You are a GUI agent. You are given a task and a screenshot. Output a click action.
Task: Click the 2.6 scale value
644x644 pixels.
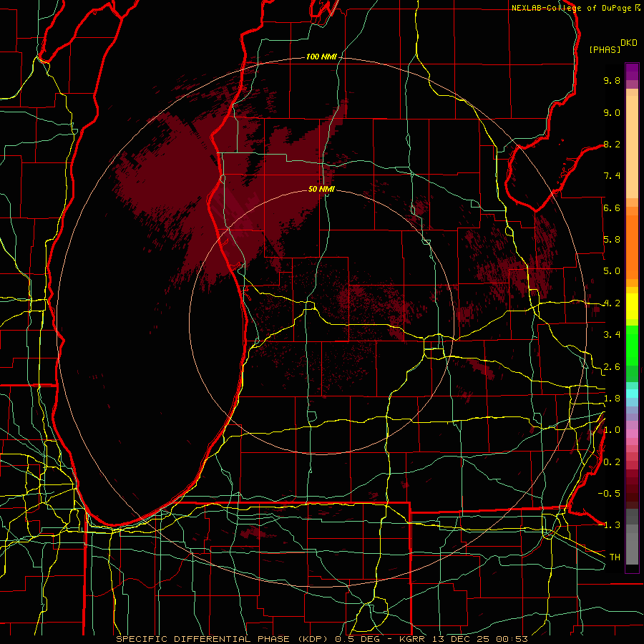(612, 367)
